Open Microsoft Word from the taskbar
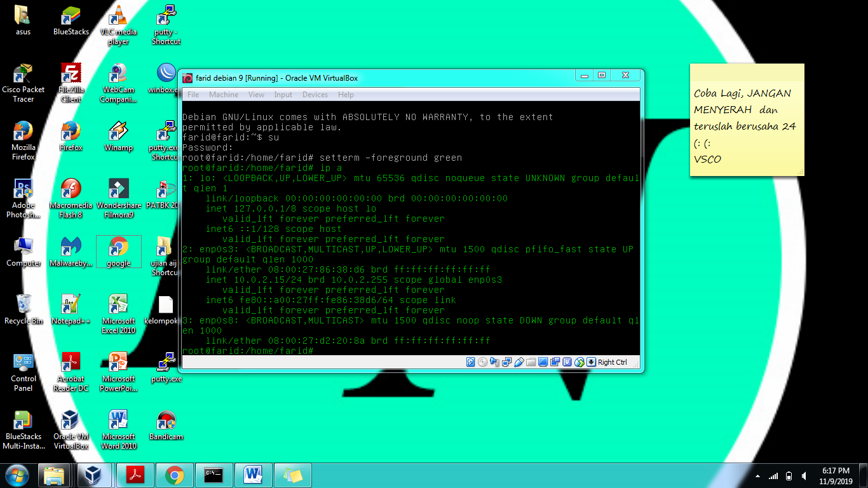This screenshot has height=488, width=868. coord(253,475)
